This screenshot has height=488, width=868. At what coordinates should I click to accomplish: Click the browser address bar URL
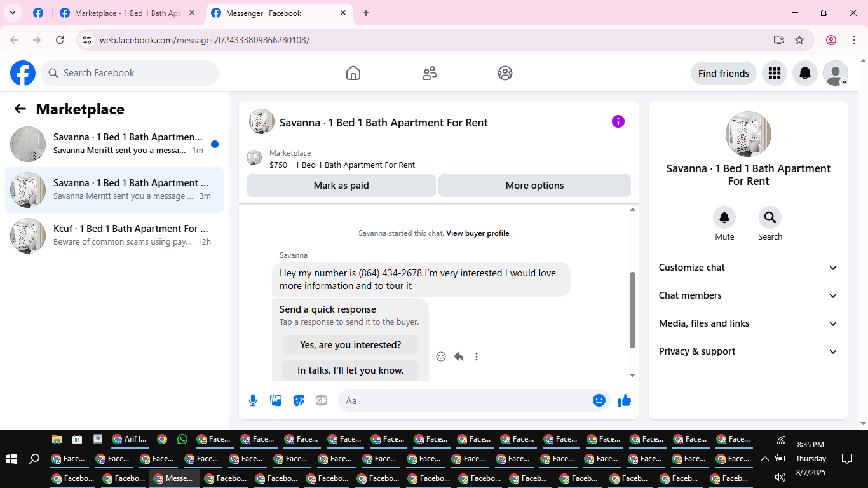click(205, 40)
